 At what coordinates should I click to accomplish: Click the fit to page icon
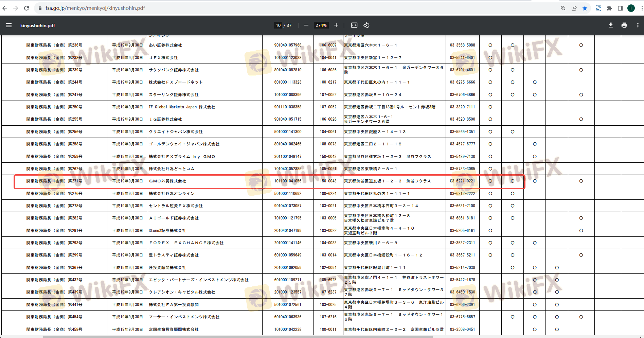coord(354,25)
